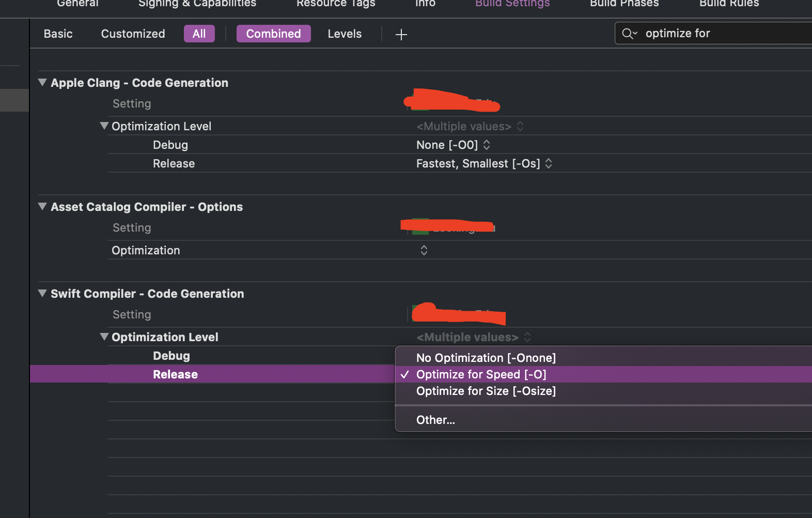This screenshot has width=812, height=518.
Task: Collapse the Asset Catalog Compiler - Options section
Action: tap(42, 207)
